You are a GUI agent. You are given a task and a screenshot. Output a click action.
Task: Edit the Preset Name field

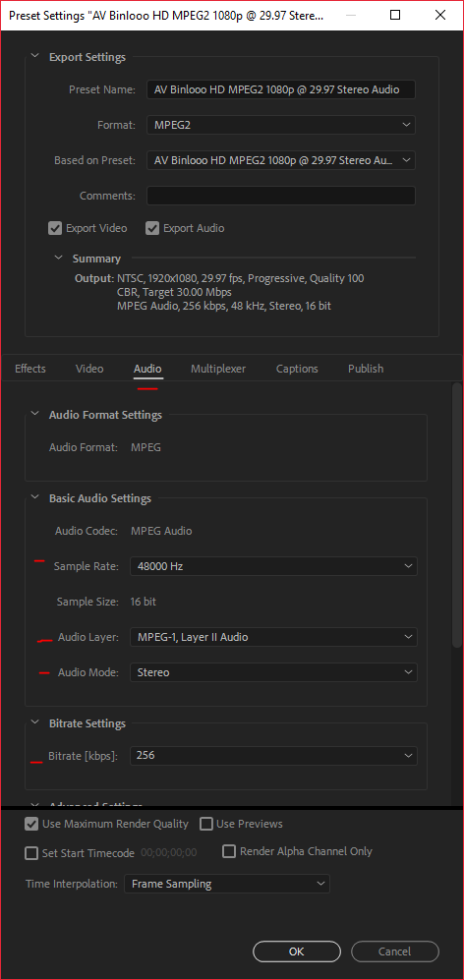281,89
